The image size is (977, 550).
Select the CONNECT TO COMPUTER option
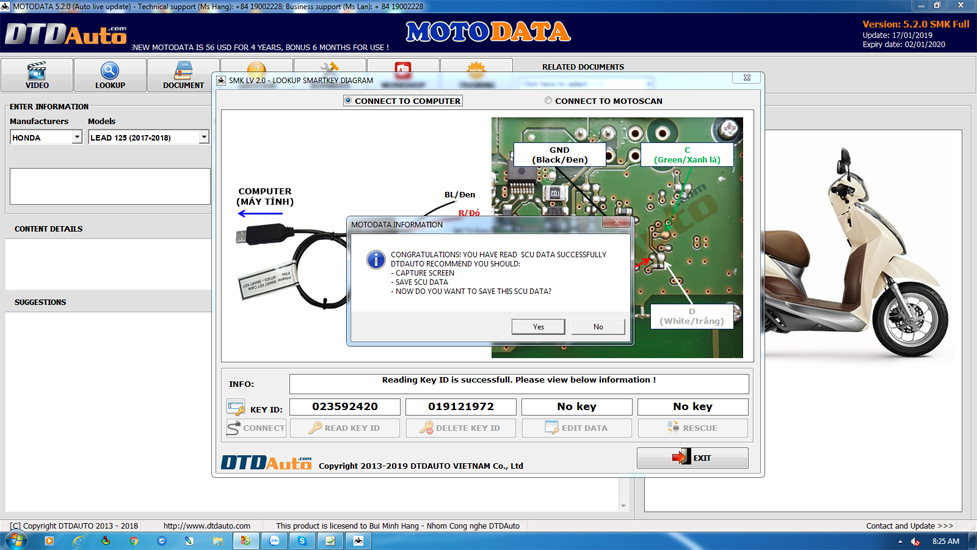pyautogui.click(x=403, y=101)
